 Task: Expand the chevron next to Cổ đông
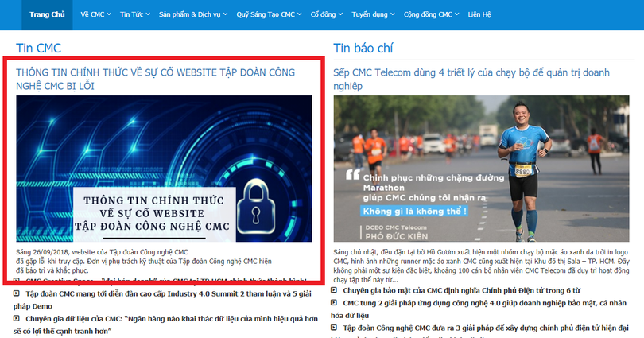point(340,14)
